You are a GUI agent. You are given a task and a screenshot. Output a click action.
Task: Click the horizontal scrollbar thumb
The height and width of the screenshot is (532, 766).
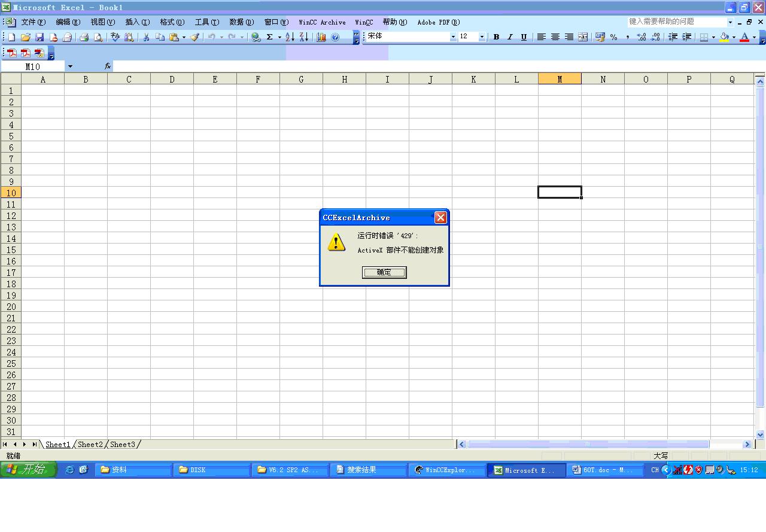coord(588,445)
